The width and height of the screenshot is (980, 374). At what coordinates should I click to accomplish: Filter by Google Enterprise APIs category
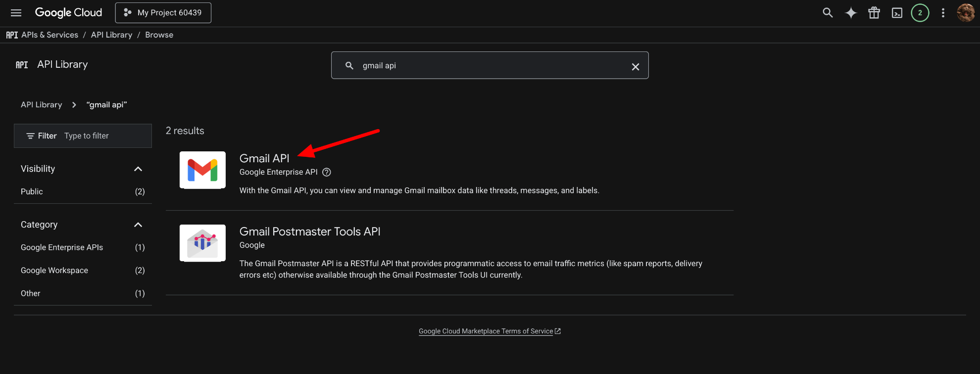click(x=83, y=247)
